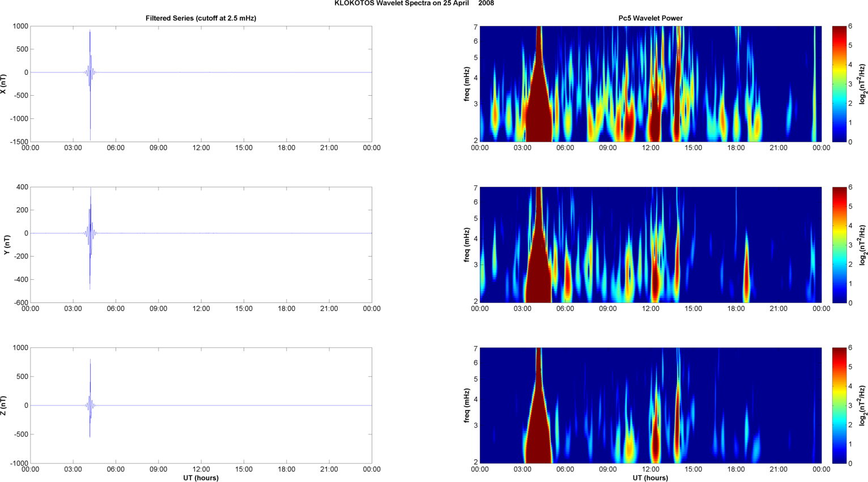Viewport: 868px width, 482px height.
Task: Select the 'Filtered Series (cutoff at 2.5 mHz)' heading
Action: (x=201, y=18)
